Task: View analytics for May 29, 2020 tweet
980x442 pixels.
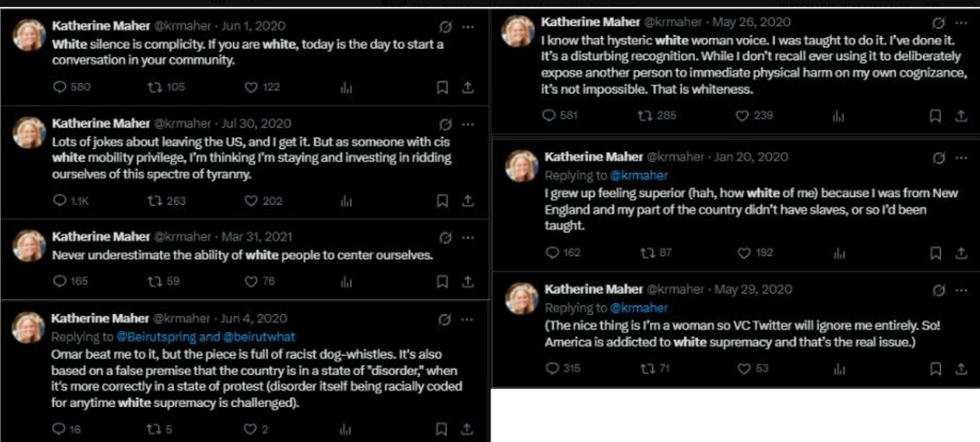Action: 837,368
